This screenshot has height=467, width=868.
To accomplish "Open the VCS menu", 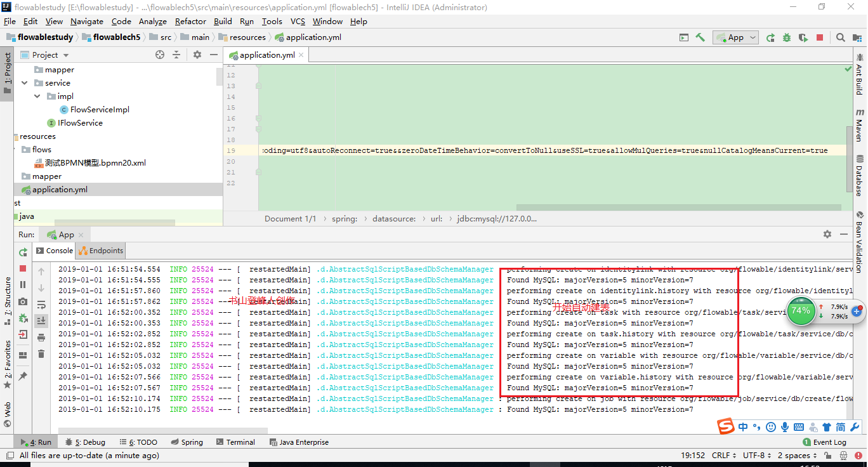I will pos(298,22).
